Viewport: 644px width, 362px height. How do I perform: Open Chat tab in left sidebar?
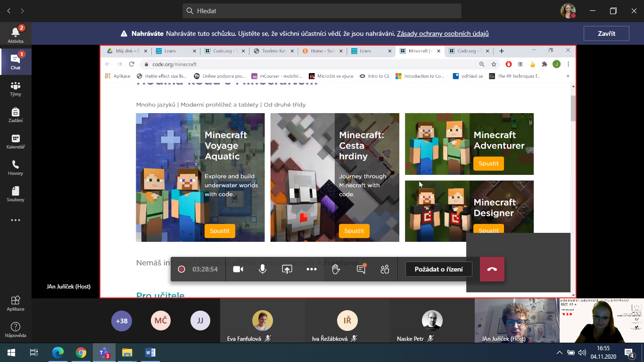pos(16,62)
